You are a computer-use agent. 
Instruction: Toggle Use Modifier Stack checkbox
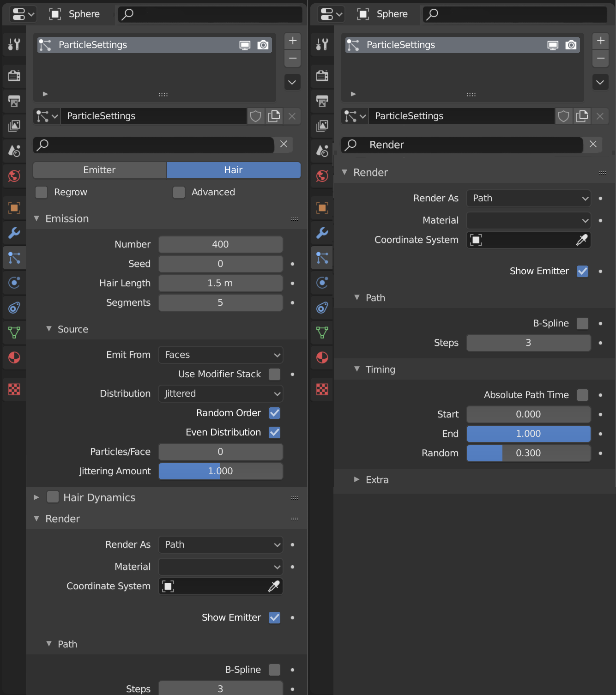point(275,374)
